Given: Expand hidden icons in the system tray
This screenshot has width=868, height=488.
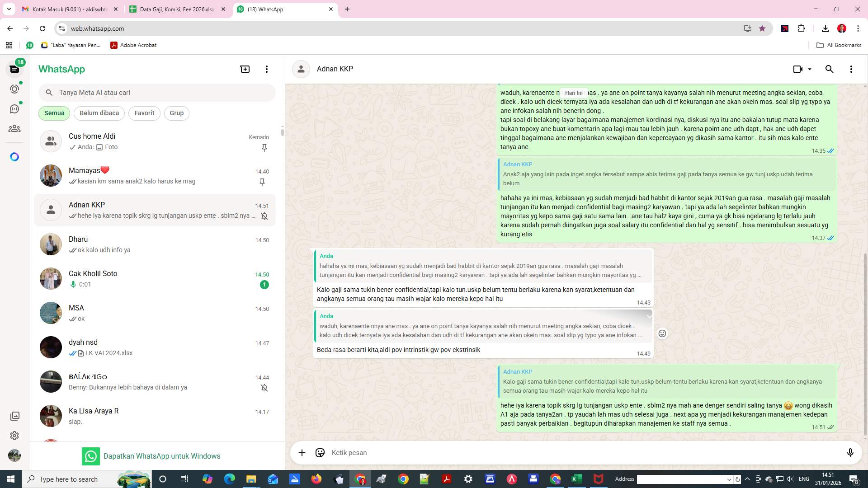Looking at the screenshot, I should click(747, 479).
